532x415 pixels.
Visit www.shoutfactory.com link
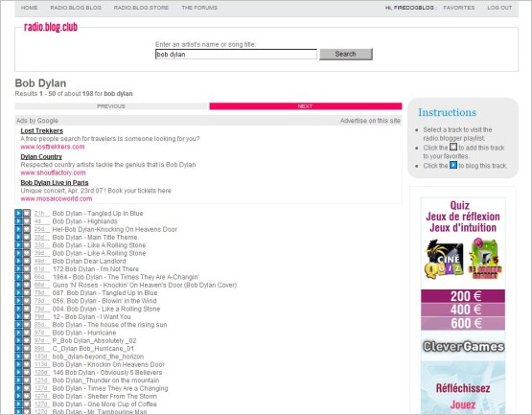point(53,173)
